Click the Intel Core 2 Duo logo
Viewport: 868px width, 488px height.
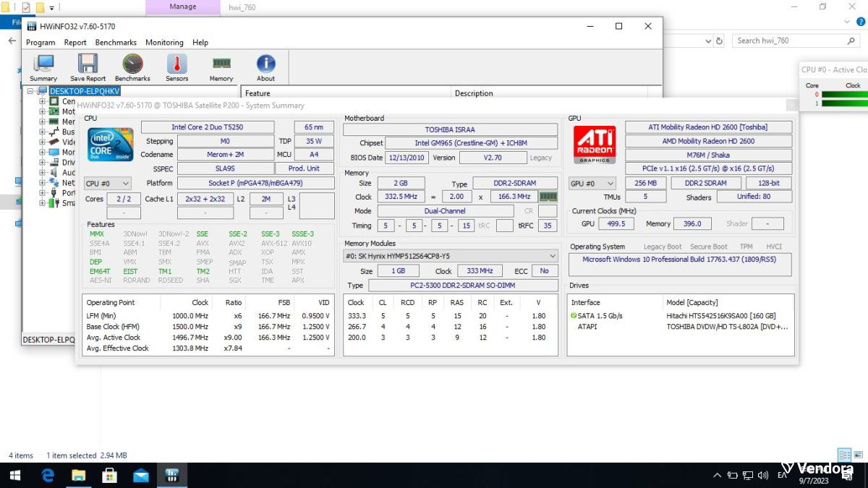click(x=111, y=145)
